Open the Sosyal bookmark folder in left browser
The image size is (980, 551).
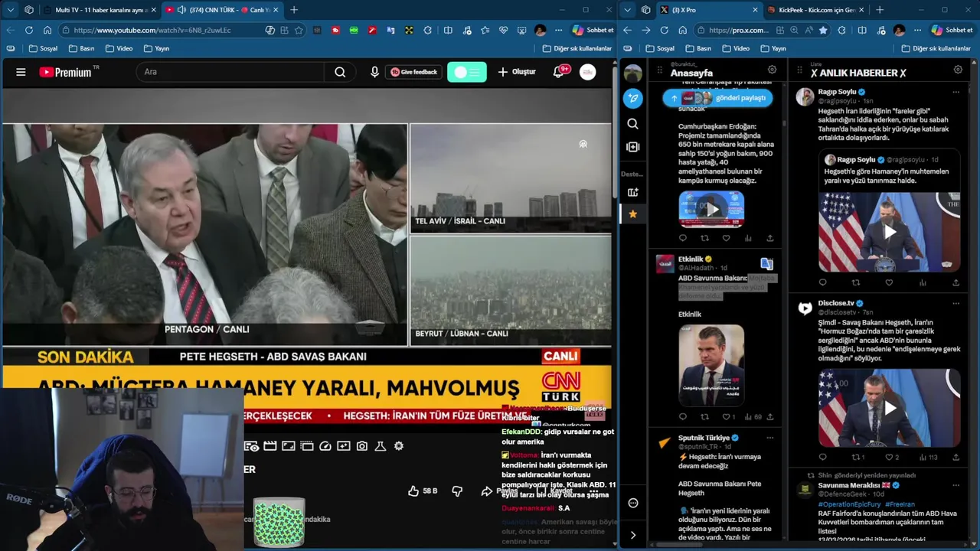tap(43, 48)
